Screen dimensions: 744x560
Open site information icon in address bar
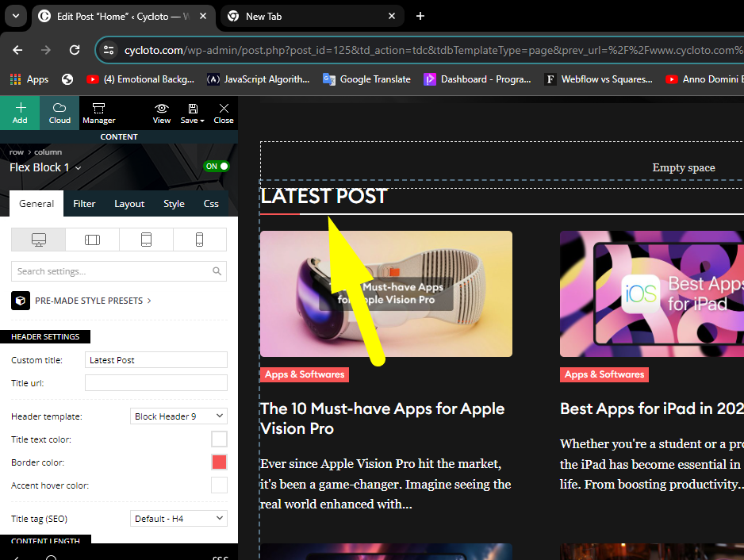(x=109, y=50)
